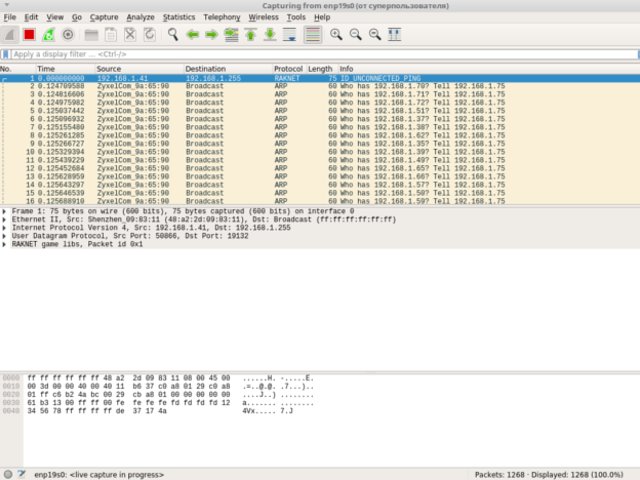Viewport: 640px width, 480px height.
Task: Reload the capture file using the toolbar icon
Action: (149, 35)
